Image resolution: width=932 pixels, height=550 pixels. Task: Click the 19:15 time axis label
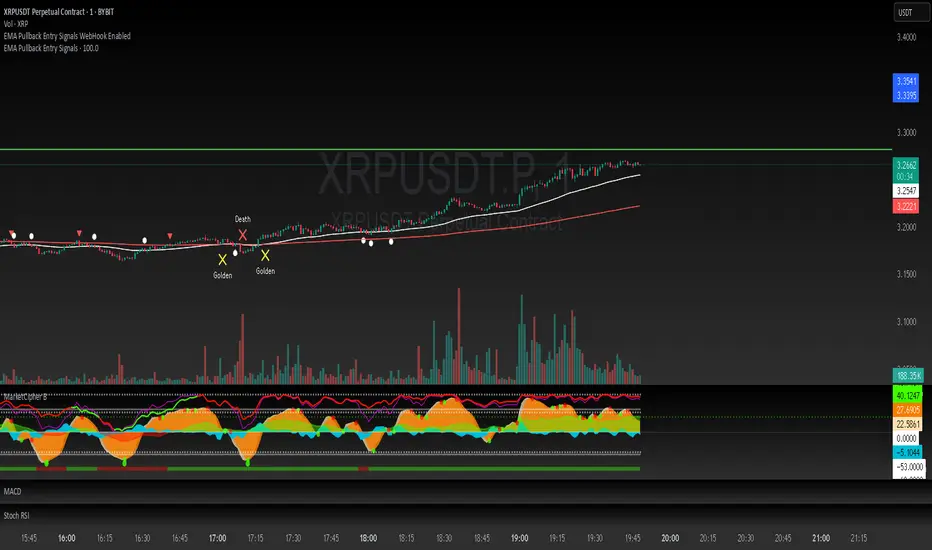click(557, 538)
